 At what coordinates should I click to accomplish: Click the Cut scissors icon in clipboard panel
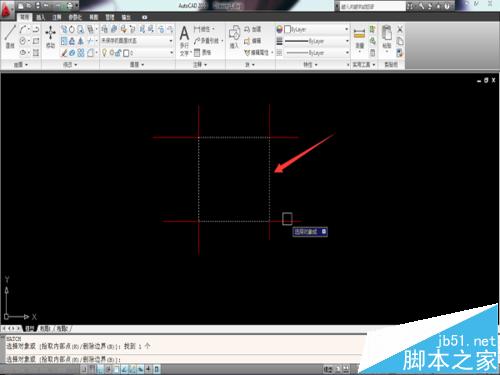(x=400, y=29)
